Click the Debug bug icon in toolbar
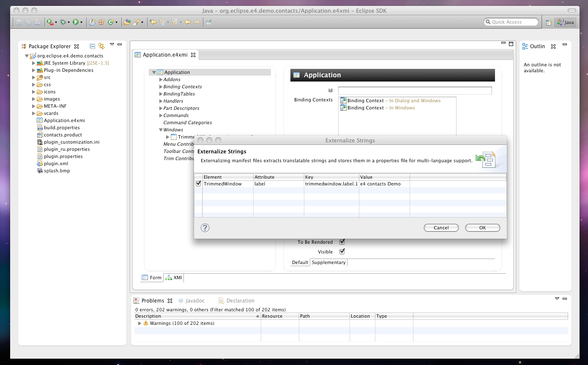This screenshot has width=588, height=365. 63,22
